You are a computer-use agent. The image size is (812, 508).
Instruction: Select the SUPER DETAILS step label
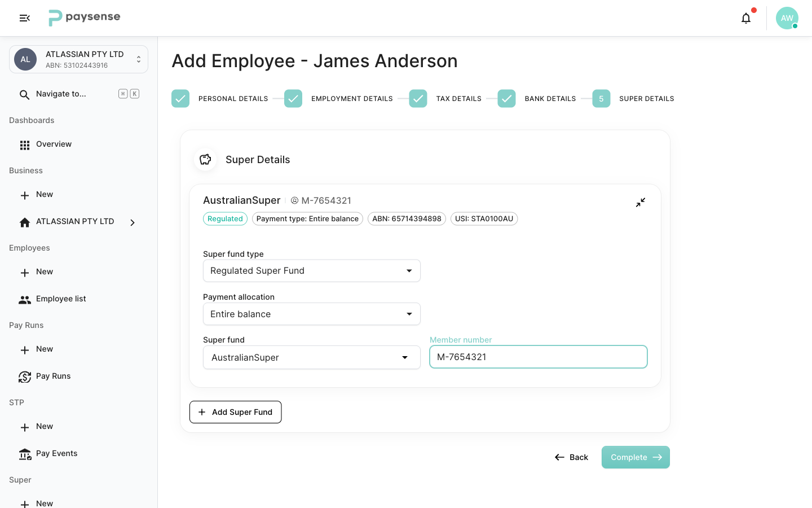click(x=647, y=99)
